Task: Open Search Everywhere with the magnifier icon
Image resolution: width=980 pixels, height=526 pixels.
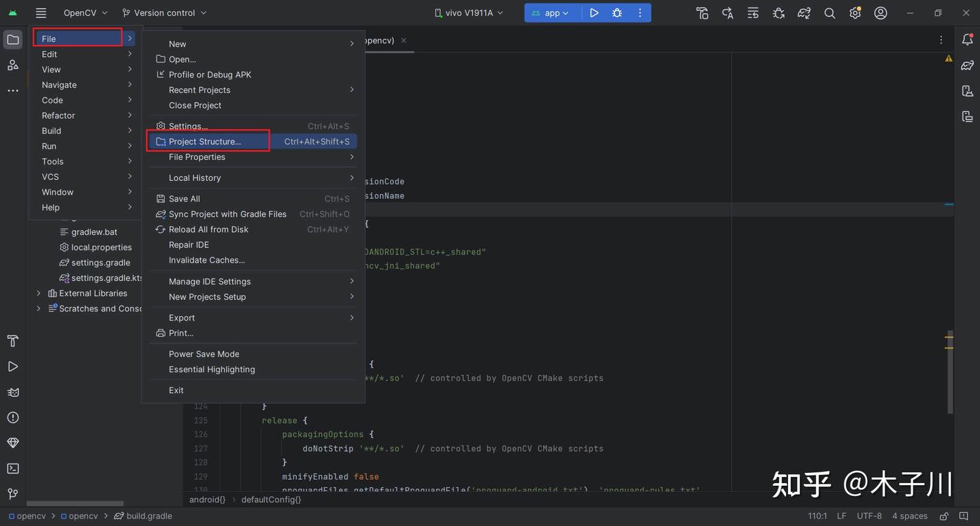Action: click(829, 12)
